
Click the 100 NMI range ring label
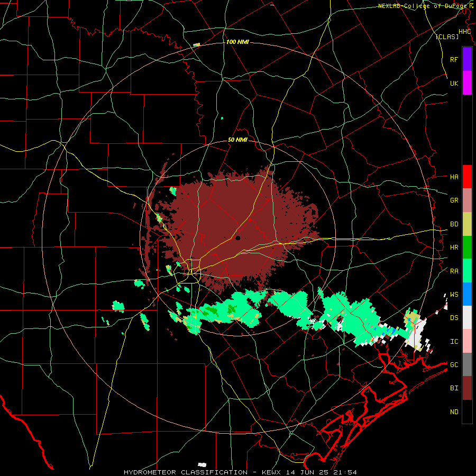click(237, 42)
